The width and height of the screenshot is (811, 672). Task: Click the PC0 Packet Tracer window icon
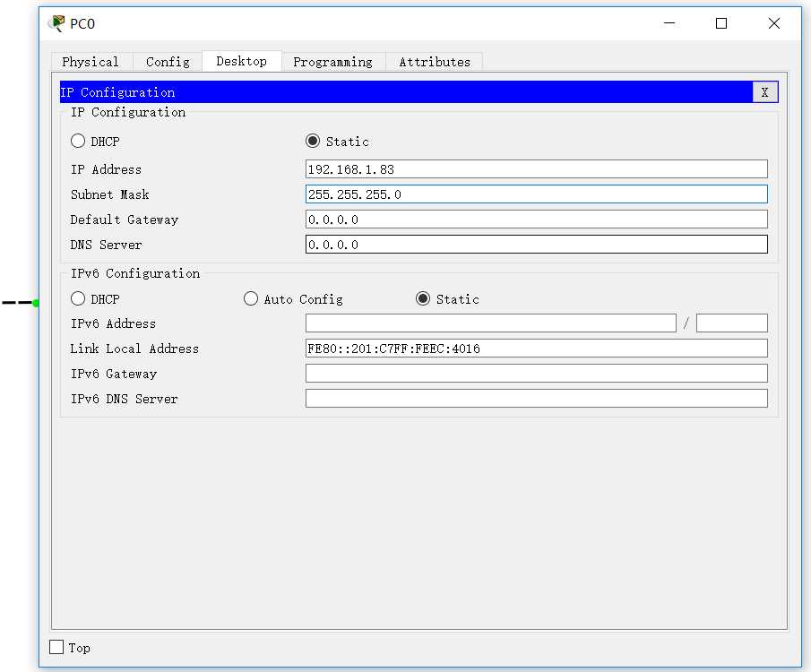56,23
